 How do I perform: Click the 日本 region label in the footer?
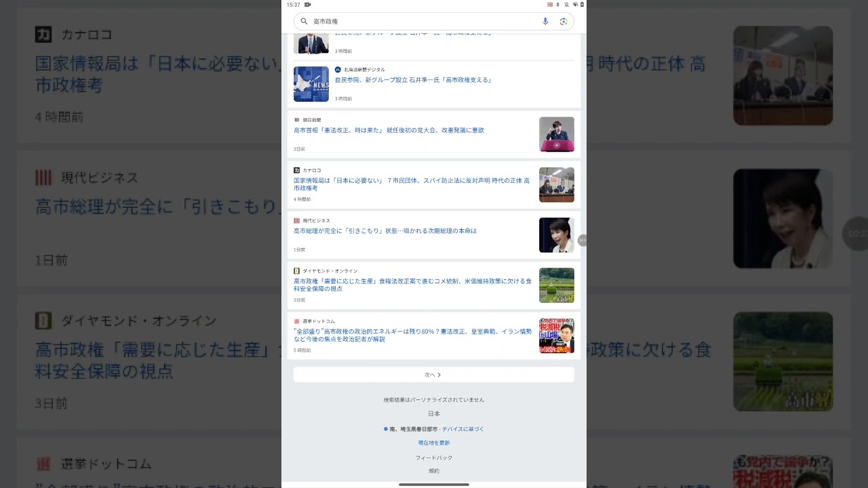click(434, 413)
